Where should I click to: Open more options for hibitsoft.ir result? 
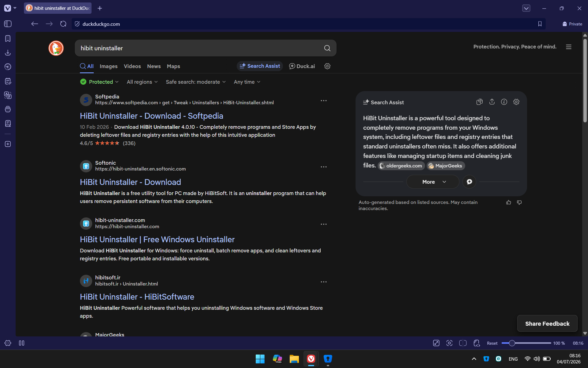click(324, 282)
